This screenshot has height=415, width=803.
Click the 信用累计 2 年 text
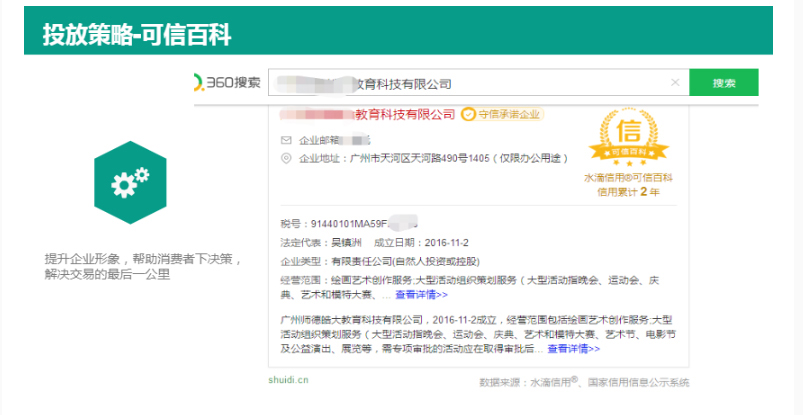628,191
